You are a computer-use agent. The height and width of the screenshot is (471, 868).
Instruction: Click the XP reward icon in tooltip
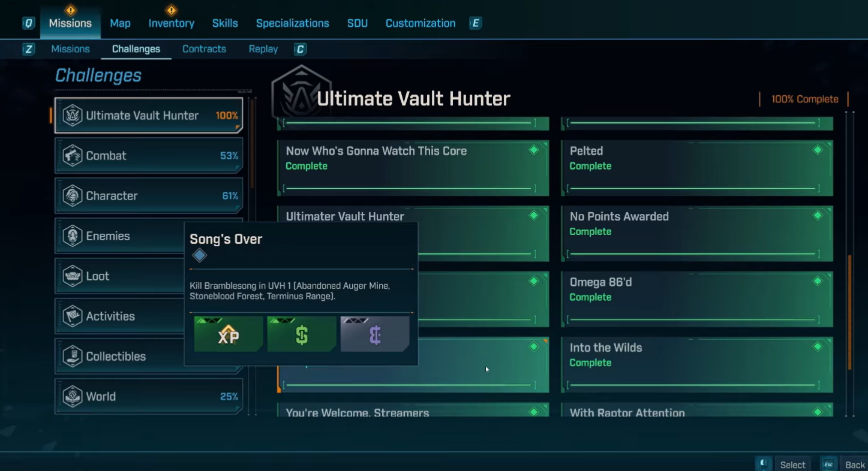(x=229, y=334)
